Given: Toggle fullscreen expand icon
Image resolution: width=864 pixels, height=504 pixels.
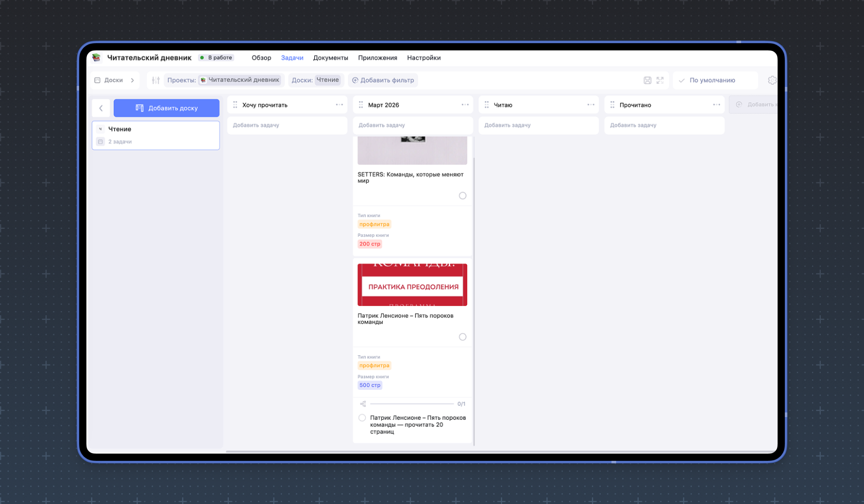Looking at the screenshot, I should click(x=660, y=80).
